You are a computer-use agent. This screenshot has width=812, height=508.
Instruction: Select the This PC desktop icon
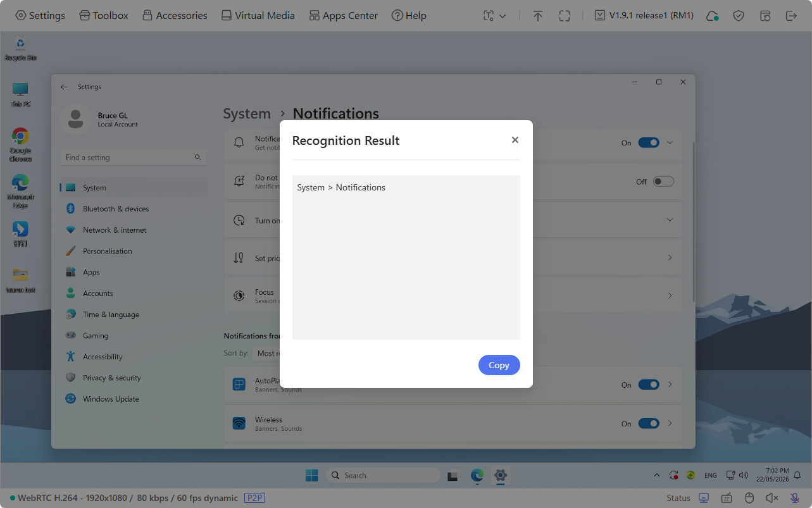point(20,94)
